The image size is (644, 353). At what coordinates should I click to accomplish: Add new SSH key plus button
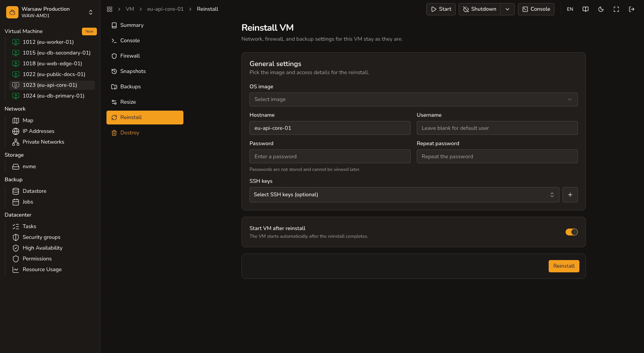570,195
